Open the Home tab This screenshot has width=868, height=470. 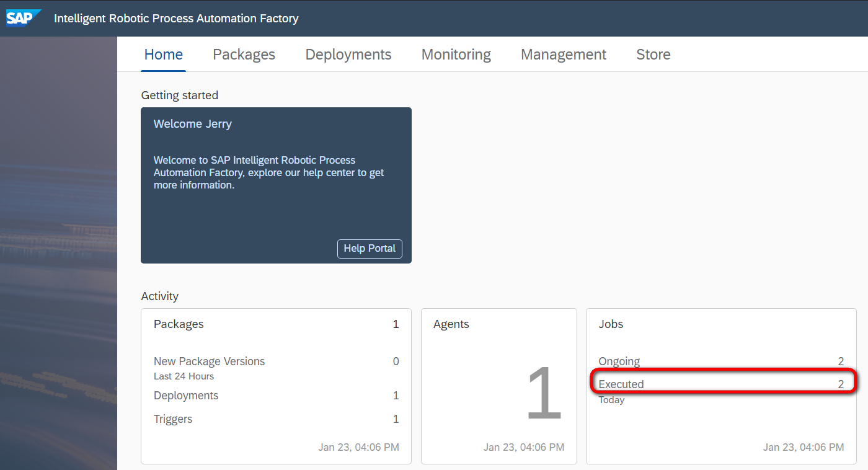tap(164, 55)
